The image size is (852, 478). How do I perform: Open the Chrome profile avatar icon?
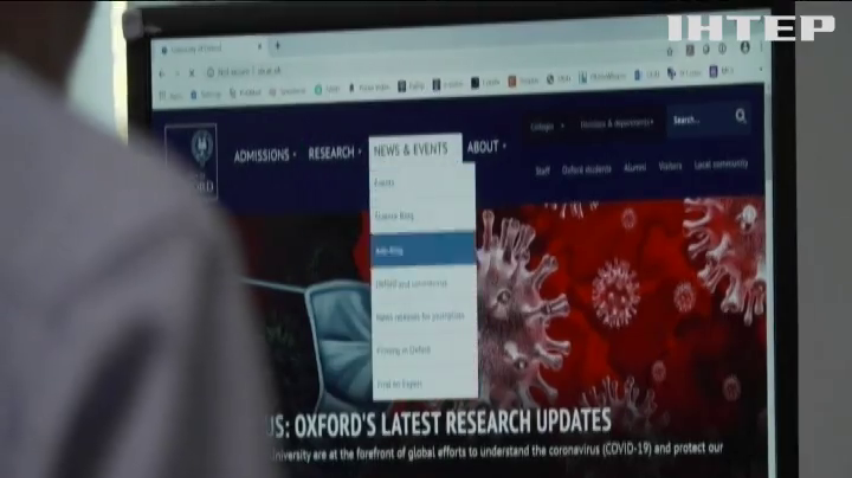tap(745, 48)
